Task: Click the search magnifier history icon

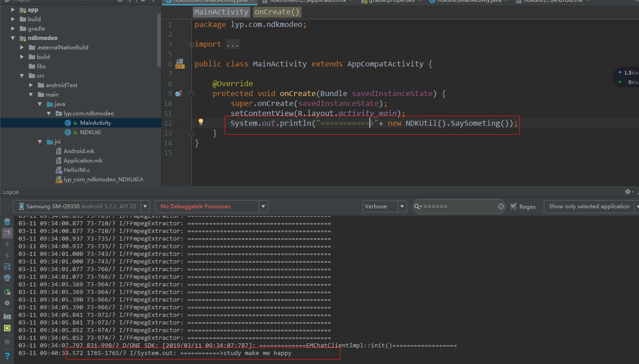Action: click(418, 206)
